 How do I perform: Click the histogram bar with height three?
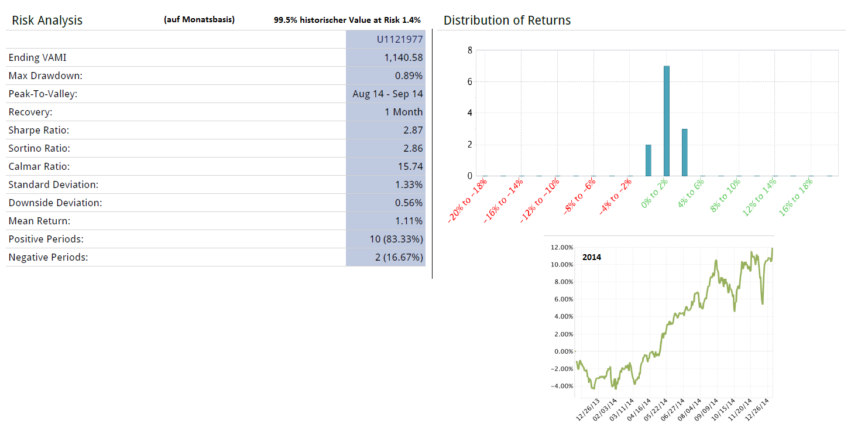[685, 152]
